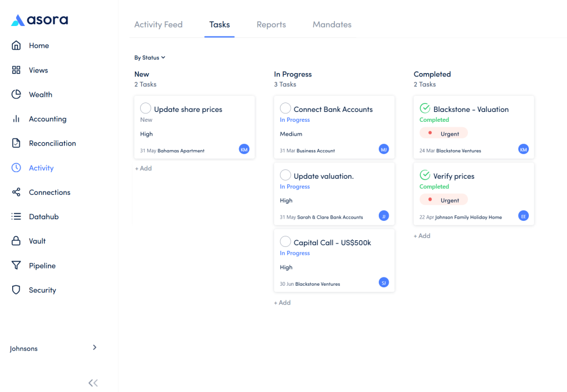Open the Home sidebar icon
This screenshot has height=392, width=567.
click(16, 45)
